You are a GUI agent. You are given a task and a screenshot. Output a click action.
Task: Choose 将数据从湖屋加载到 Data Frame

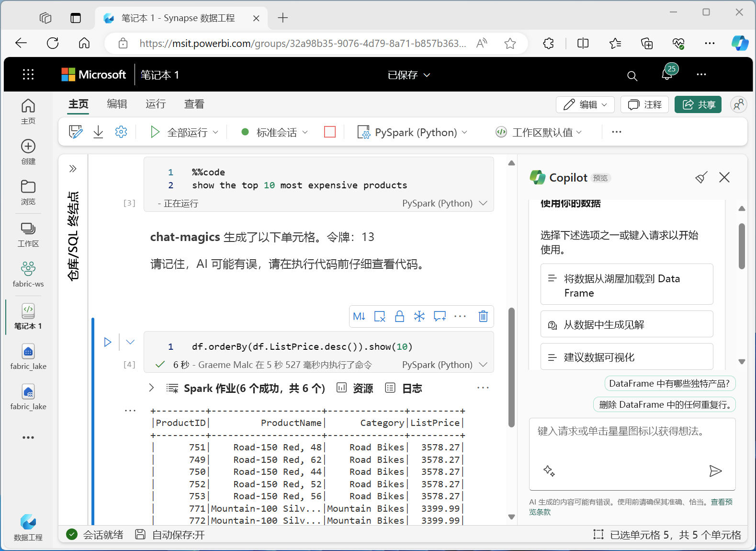(627, 284)
